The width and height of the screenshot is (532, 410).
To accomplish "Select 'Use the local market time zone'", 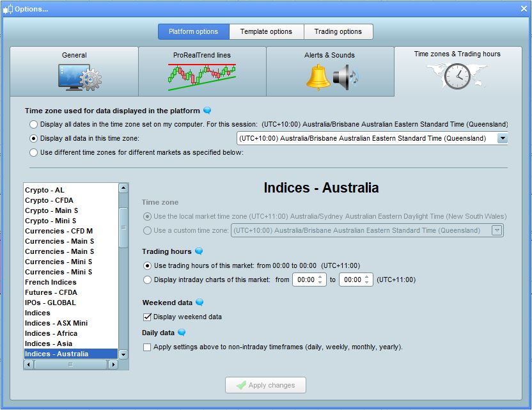I will coord(147,217).
